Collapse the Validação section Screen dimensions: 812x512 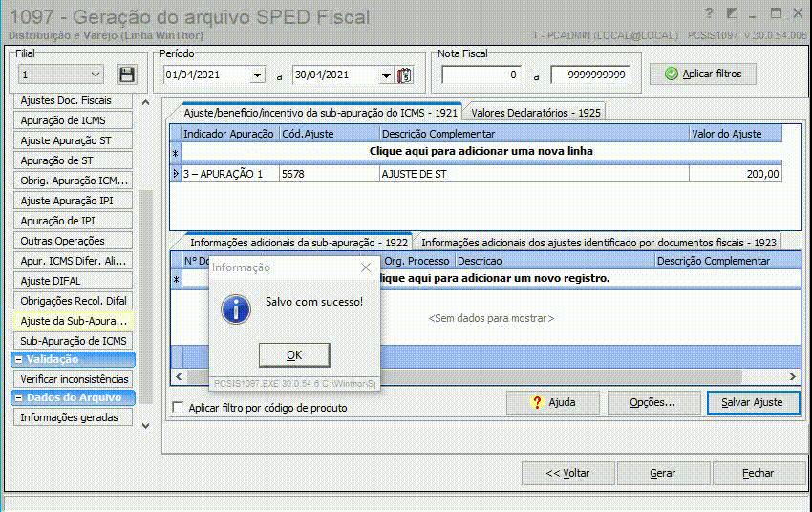(x=19, y=359)
